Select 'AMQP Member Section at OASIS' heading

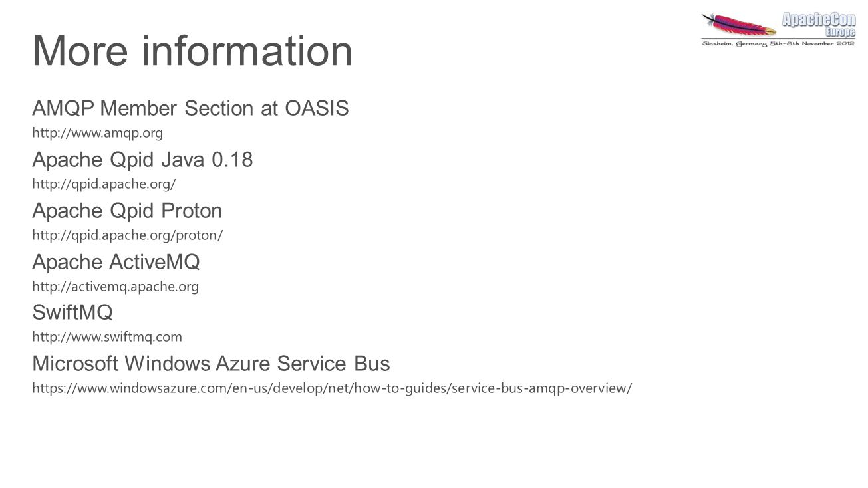191,108
